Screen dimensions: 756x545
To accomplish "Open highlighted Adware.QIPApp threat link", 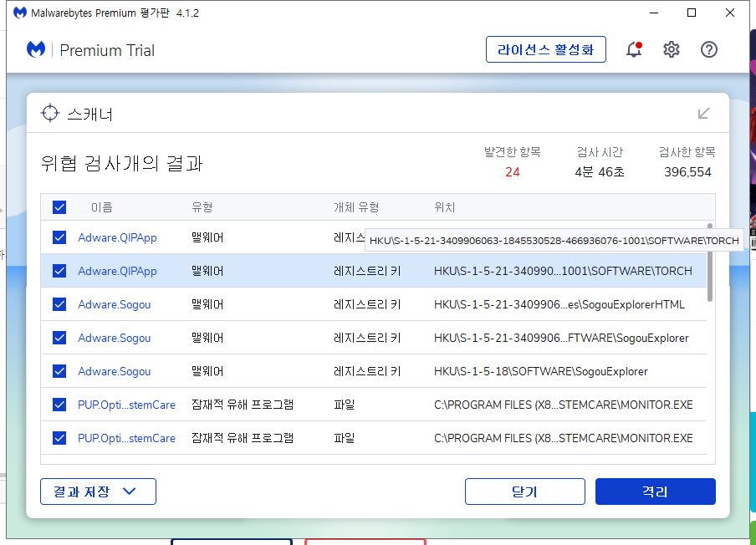I will pos(117,272).
